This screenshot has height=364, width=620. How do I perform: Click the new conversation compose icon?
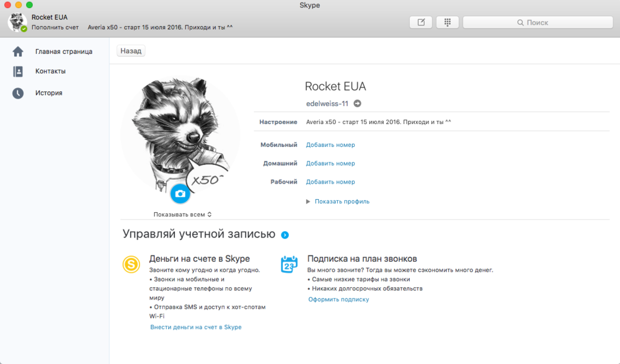click(x=421, y=22)
